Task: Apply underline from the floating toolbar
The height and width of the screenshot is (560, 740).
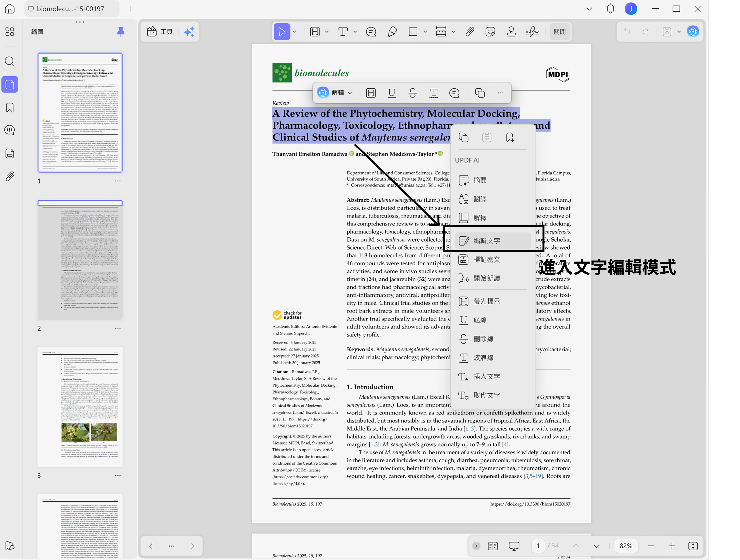Action: pos(392,93)
